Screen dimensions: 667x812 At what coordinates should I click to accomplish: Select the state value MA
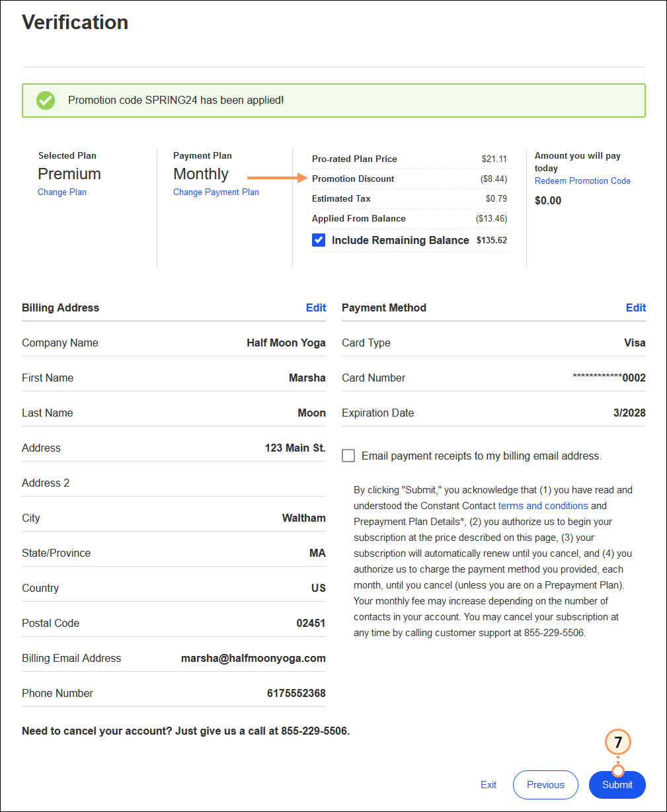click(317, 553)
